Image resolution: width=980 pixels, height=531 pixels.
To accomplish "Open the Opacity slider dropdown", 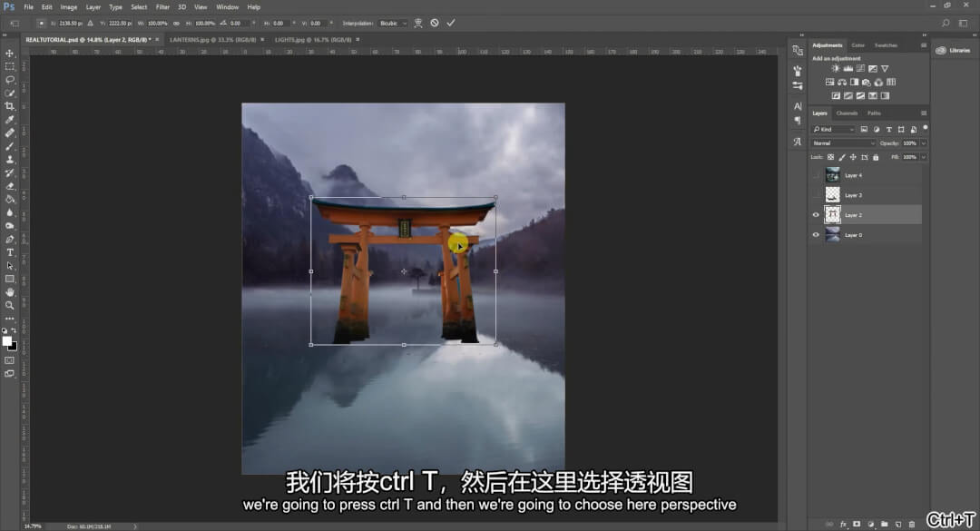I will tap(924, 143).
